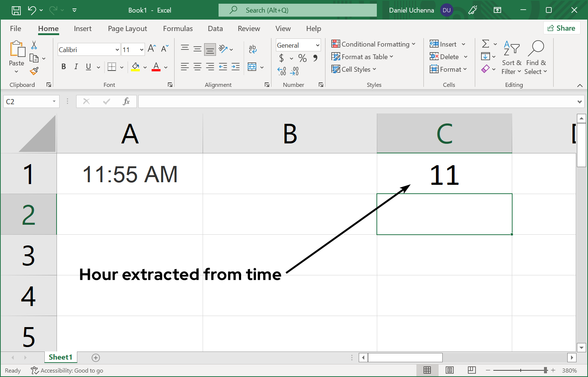Viewport: 588px width, 377px height.
Task: Click the Share button
Action: (561, 28)
